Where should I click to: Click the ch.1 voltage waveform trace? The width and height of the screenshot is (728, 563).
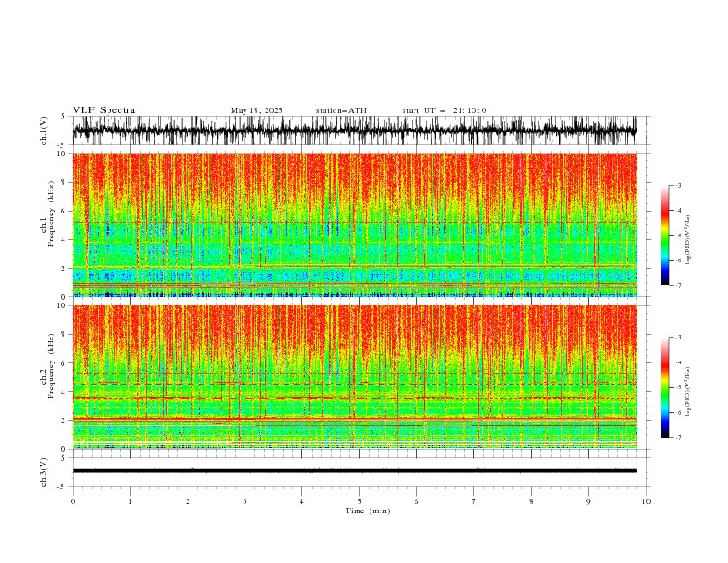tap(355, 131)
